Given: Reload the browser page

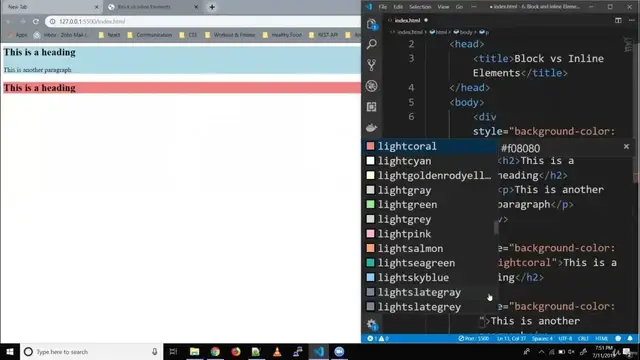Looking at the screenshot, I should pos(36,21).
